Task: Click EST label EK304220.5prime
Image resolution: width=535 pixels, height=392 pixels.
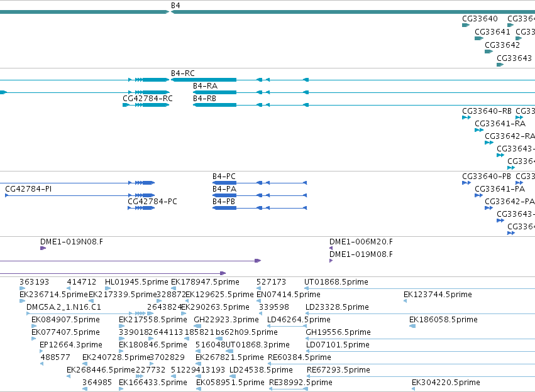Action: [446, 383]
